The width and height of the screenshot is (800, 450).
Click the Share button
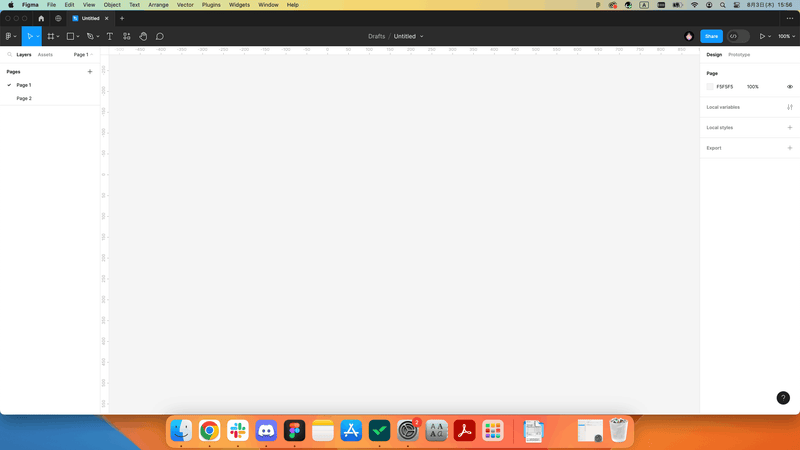(x=711, y=36)
